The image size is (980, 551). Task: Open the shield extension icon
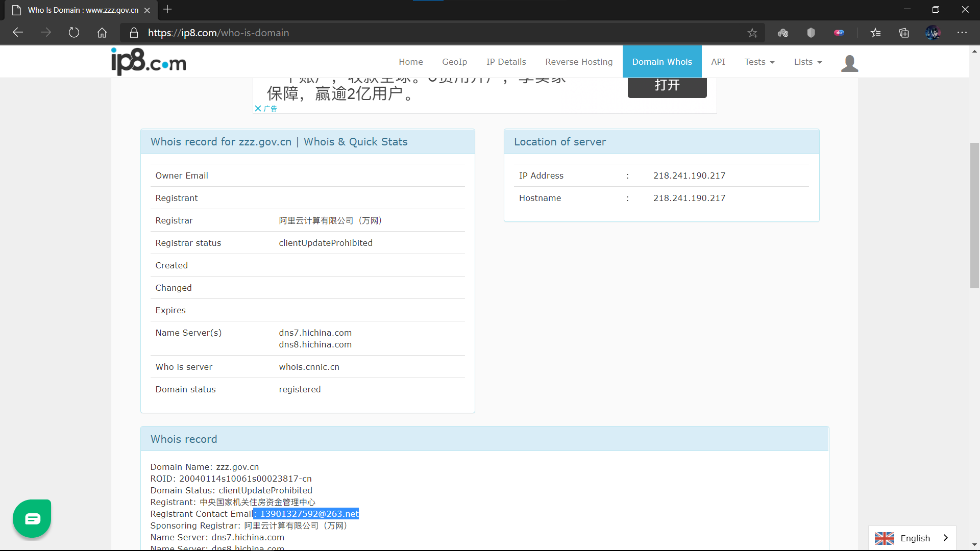click(811, 33)
